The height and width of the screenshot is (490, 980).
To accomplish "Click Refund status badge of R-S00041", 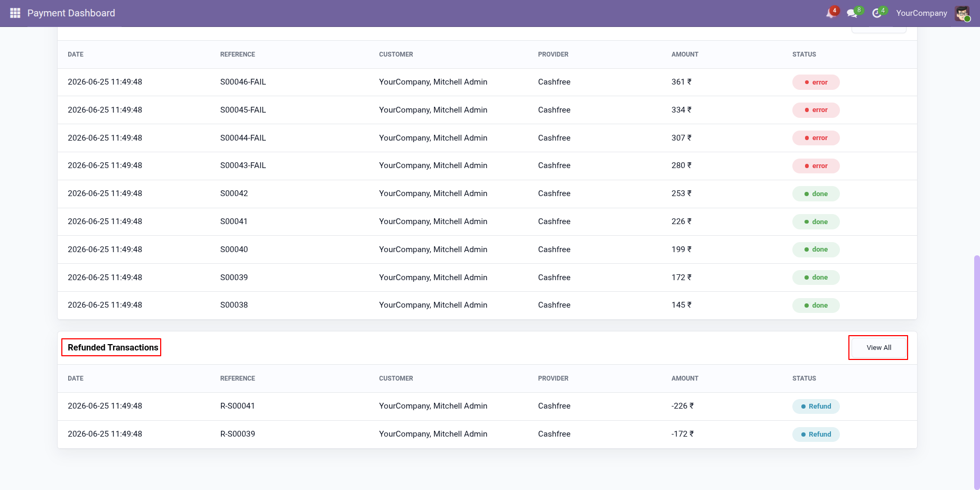I will 816,406.
